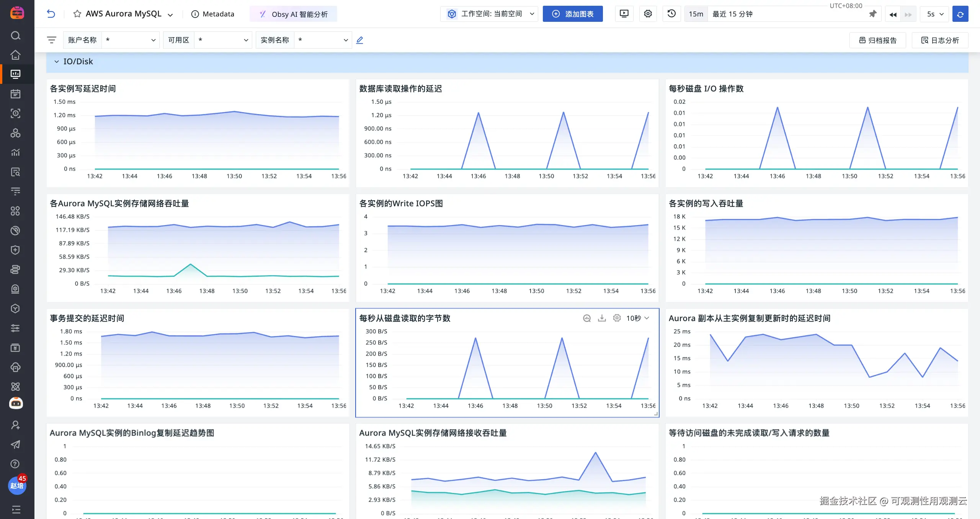Open the 可用区 filter dropdown
The image size is (980, 519).
pos(223,40)
